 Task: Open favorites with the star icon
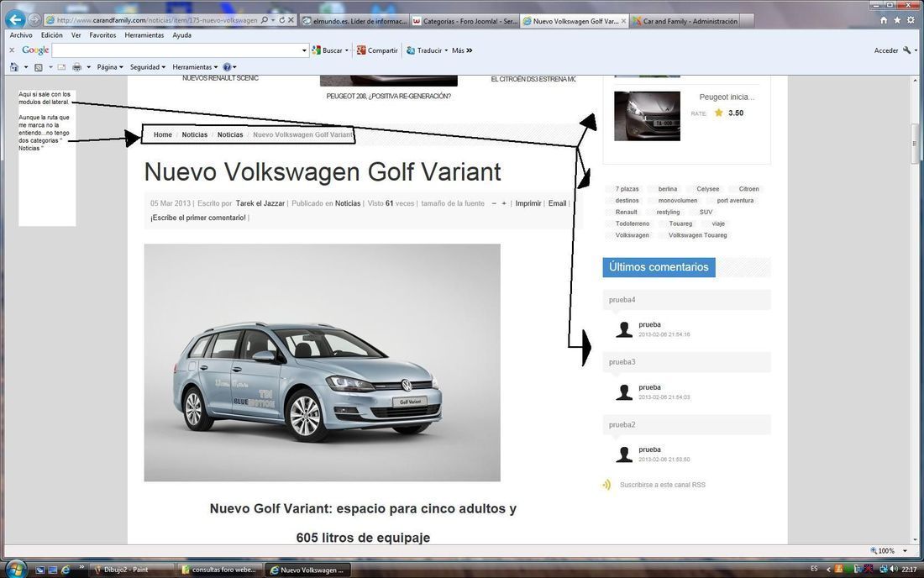[897, 20]
